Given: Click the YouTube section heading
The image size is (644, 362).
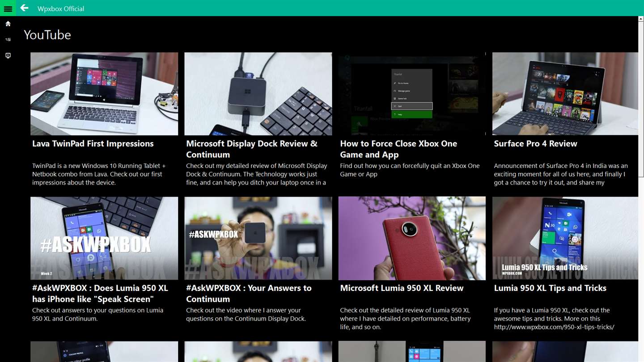Looking at the screenshot, I should tap(47, 35).
